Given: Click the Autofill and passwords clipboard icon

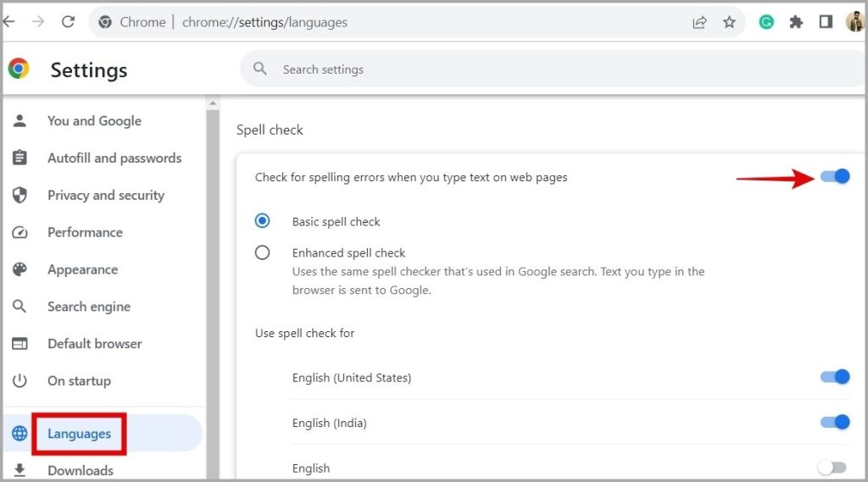Looking at the screenshot, I should click(x=19, y=158).
